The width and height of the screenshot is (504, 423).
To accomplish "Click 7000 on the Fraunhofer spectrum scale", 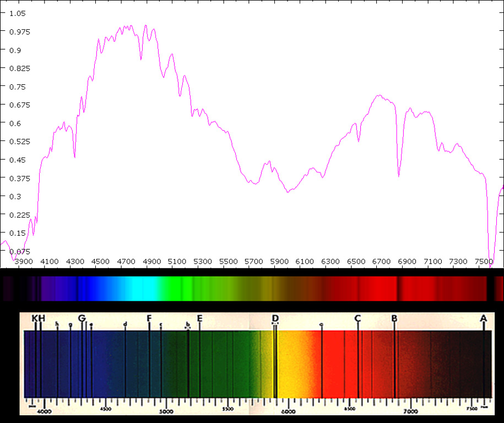I will 411,411.
